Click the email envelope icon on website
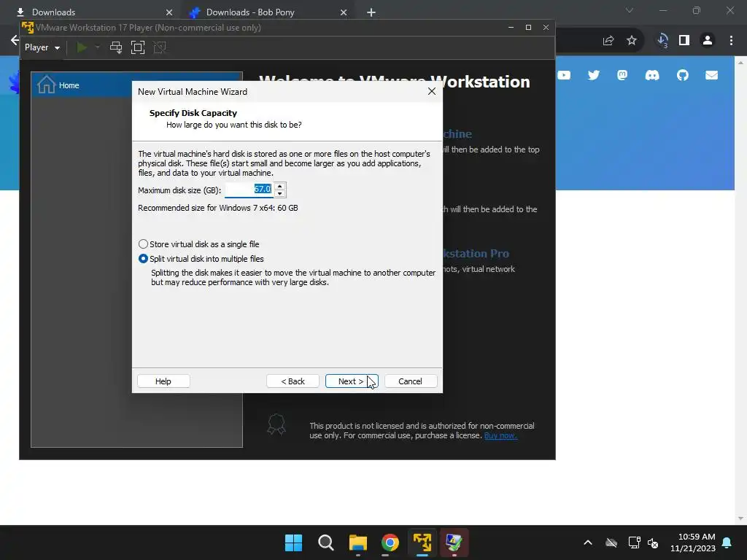747x560 pixels. [712, 75]
